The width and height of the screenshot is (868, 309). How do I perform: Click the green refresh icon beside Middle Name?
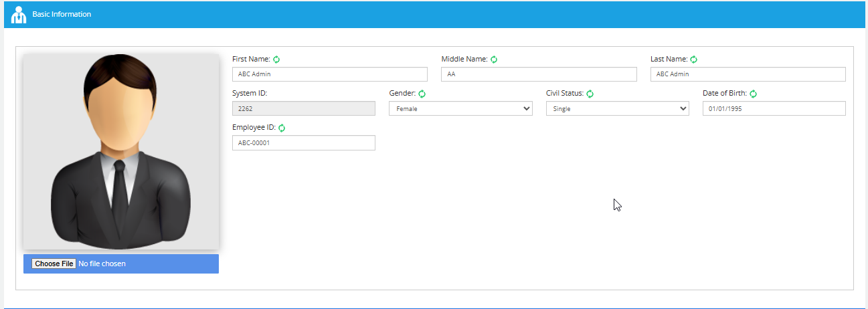(494, 60)
